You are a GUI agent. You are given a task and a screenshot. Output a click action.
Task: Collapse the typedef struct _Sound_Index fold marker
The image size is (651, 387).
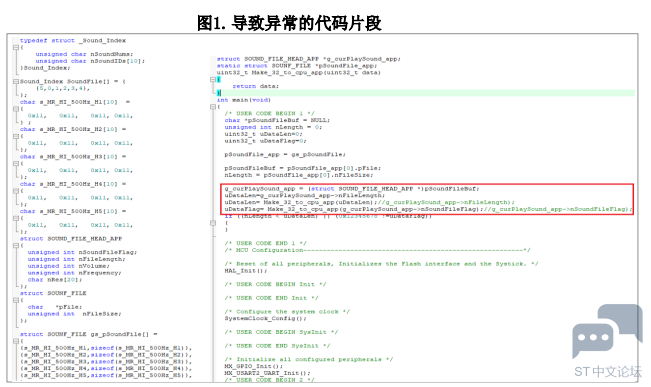[16, 47]
